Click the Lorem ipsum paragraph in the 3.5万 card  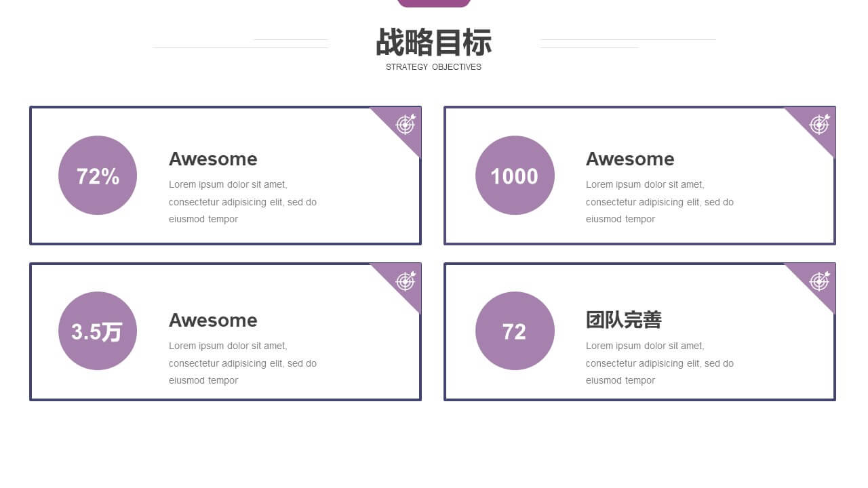pyautogui.click(x=243, y=363)
